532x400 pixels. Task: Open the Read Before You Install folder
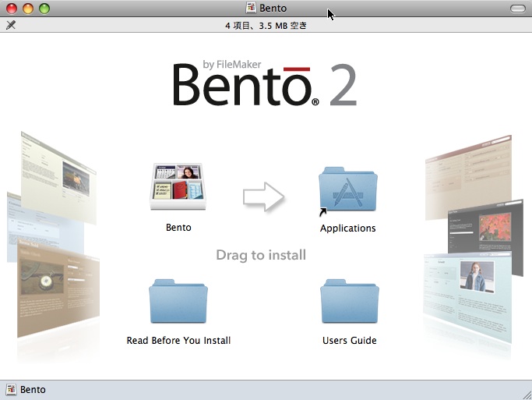tap(178, 301)
